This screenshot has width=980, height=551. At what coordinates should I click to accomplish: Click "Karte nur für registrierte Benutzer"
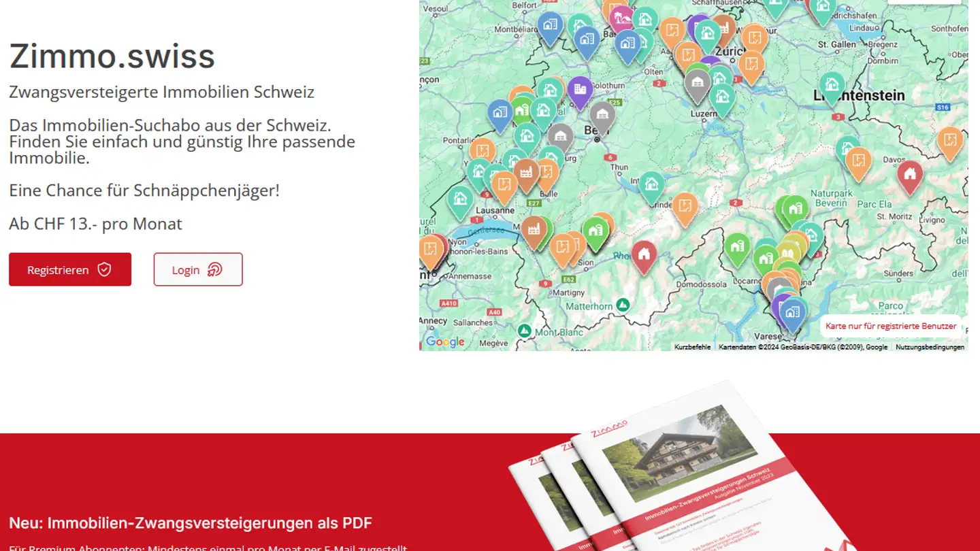[892, 327]
